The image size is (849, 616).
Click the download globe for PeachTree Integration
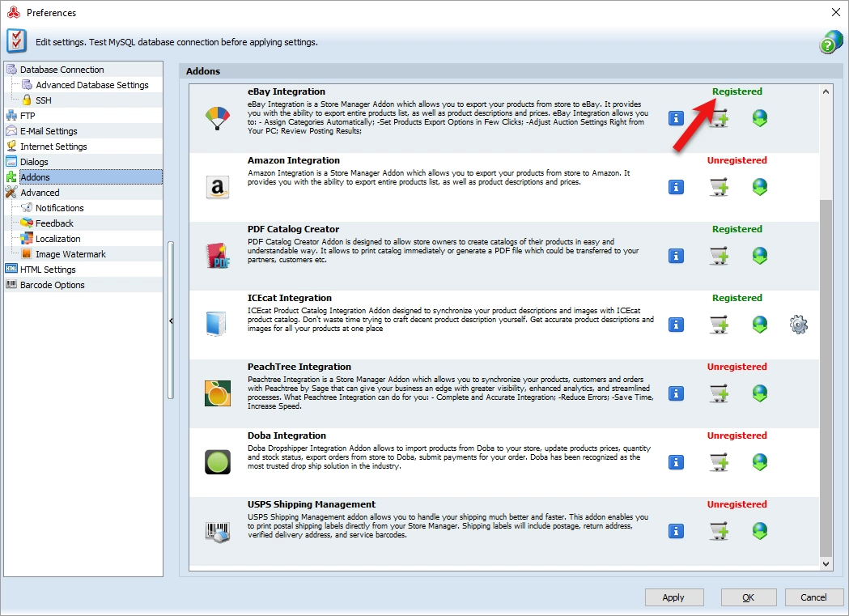pyautogui.click(x=760, y=393)
